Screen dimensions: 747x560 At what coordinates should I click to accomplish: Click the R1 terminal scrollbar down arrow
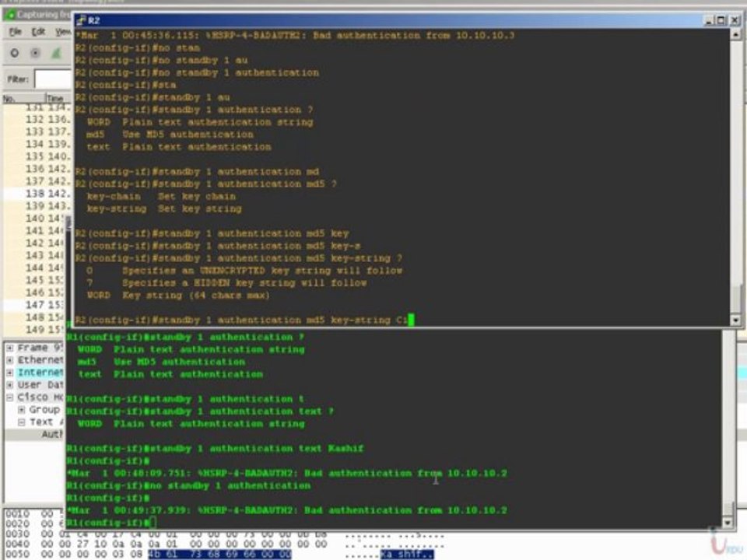point(728,523)
